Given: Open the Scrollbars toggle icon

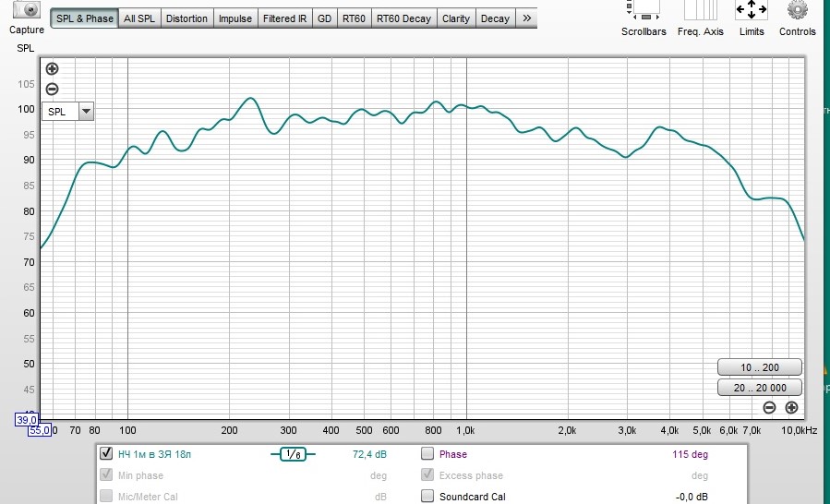Looking at the screenshot, I should (644, 9).
